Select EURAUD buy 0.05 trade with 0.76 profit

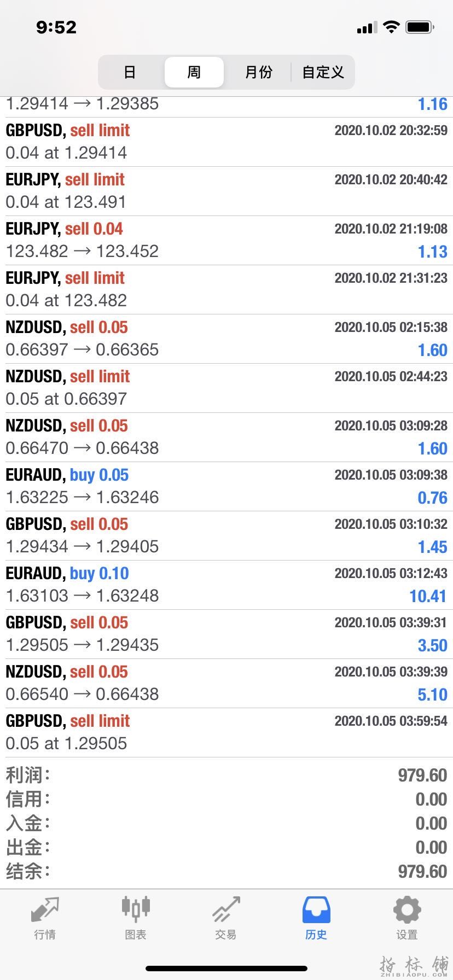point(226,486)
